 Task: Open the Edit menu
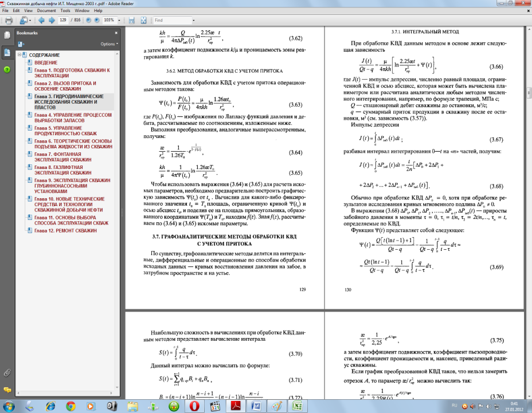pos(16,10)
